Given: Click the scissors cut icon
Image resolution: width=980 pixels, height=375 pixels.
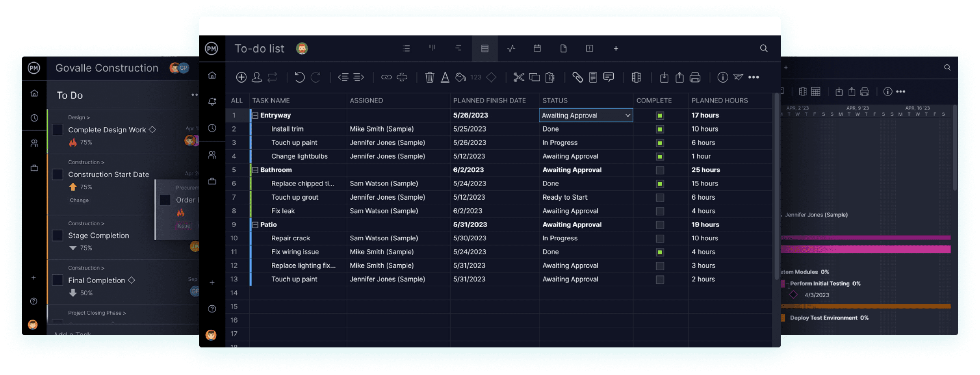Looking at the screenshot, I should [x=518, y=77].
